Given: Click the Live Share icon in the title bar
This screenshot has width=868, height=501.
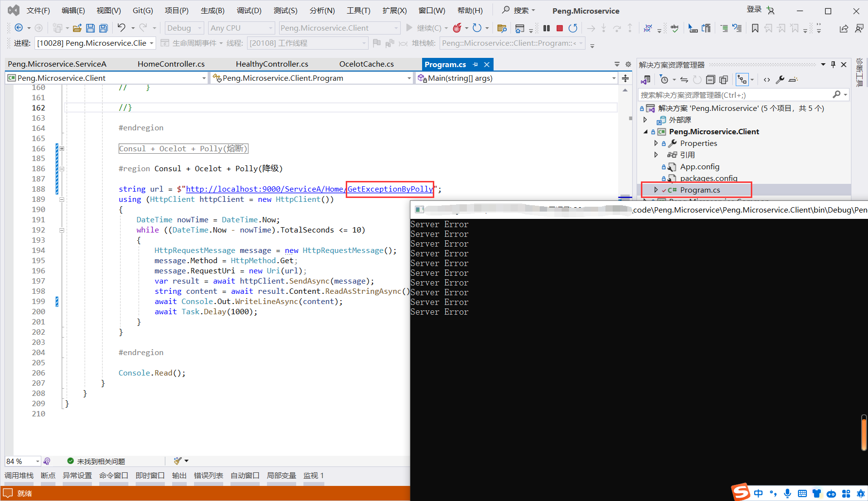Looking at the screenshot, I should (844, 28).
